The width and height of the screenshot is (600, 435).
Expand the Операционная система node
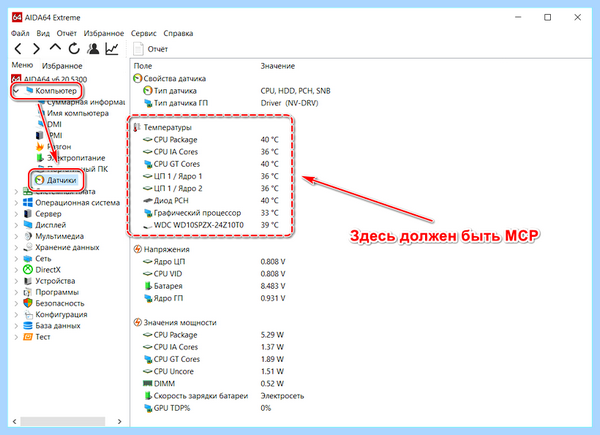16,203
